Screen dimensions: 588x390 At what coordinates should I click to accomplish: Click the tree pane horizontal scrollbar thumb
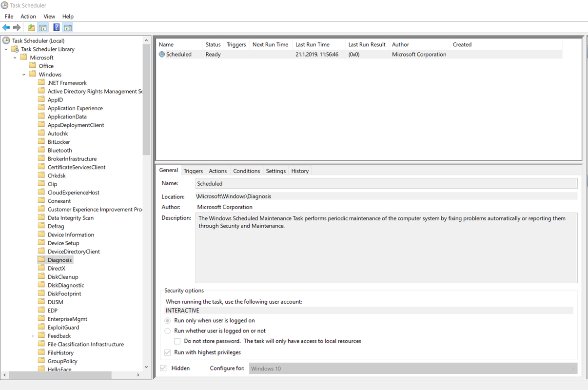60,375
